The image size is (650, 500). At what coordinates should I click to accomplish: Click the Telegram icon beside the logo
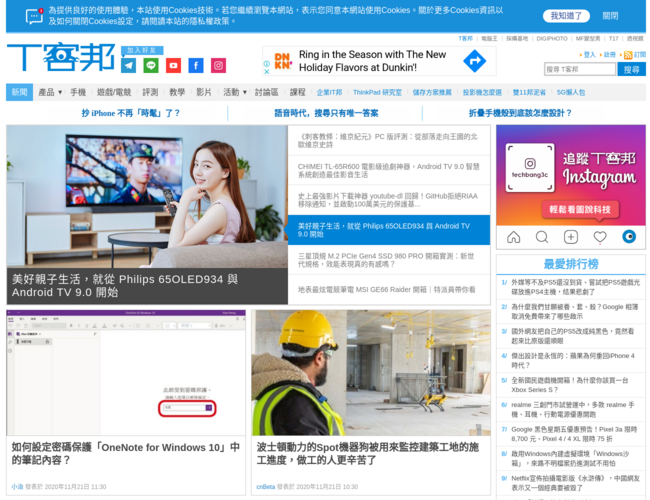coord(129,65)
